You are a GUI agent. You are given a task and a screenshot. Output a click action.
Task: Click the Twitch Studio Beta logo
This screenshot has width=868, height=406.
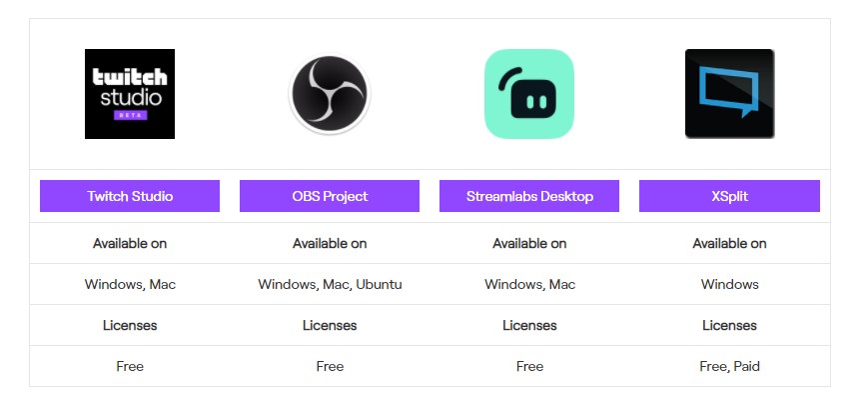[x=130, y=94]
